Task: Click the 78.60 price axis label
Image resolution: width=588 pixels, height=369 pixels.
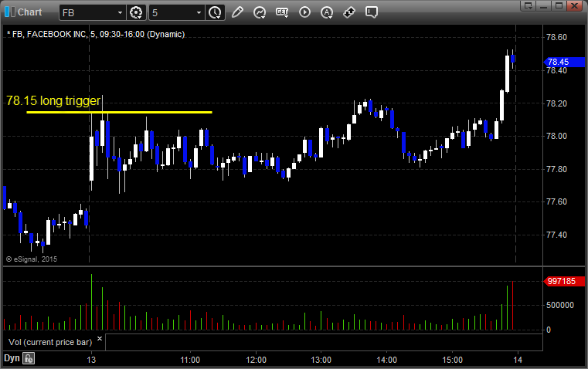Action: point(556,37)
